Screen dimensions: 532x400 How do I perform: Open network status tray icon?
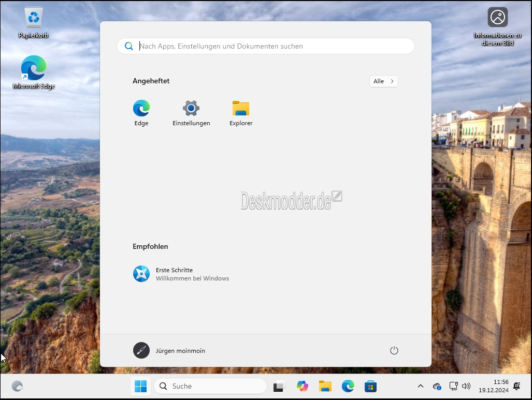tap(453, 386)
